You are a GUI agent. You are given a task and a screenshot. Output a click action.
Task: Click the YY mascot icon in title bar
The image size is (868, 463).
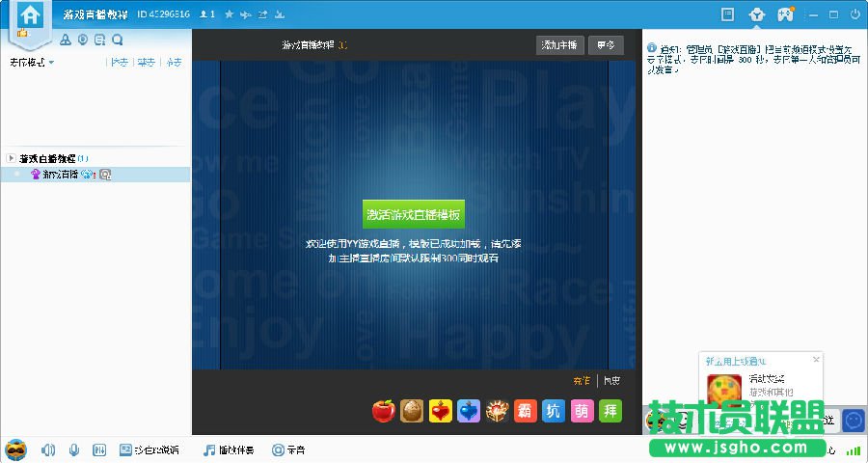[x=756, y=14]
